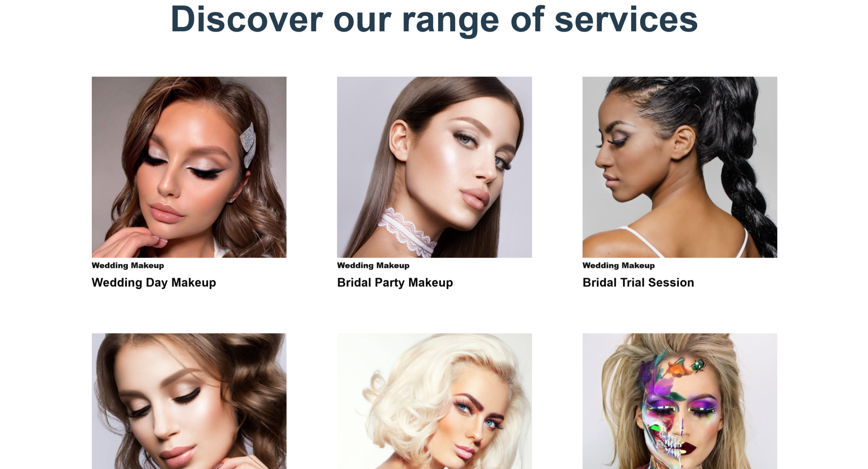The width and height of the screenshot is (868, 469).
Task: Click Wedding Makeup label above Wedding Day Makeup
Action: click(128, 265)
